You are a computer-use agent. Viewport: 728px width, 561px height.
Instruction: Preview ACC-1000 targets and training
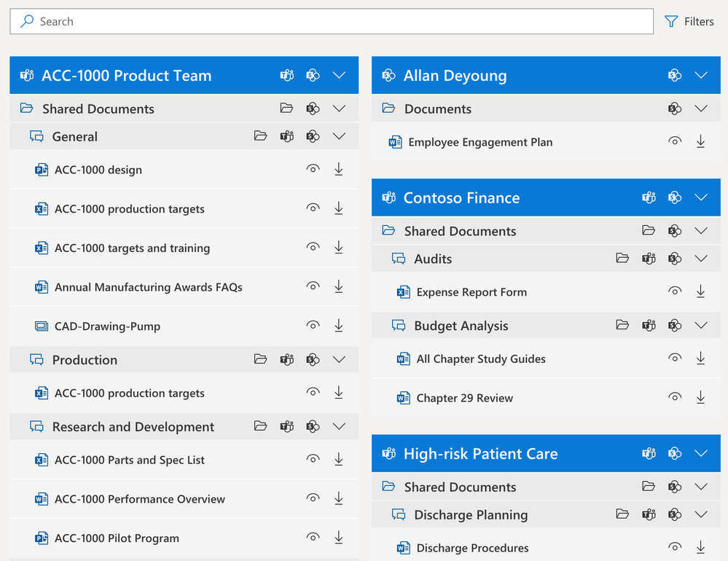313,247
